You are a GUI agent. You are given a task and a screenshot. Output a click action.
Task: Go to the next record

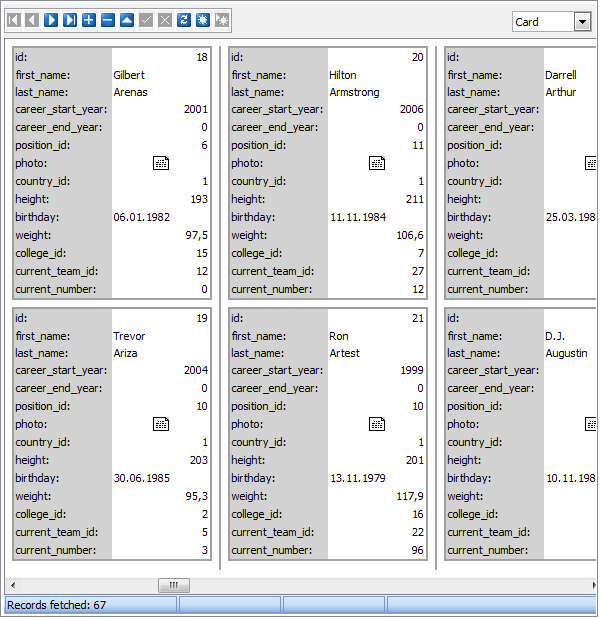tap(51, 20)
